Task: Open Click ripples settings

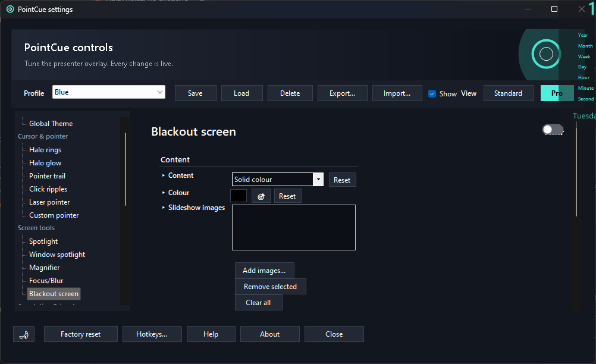Action: click(48, 189)
